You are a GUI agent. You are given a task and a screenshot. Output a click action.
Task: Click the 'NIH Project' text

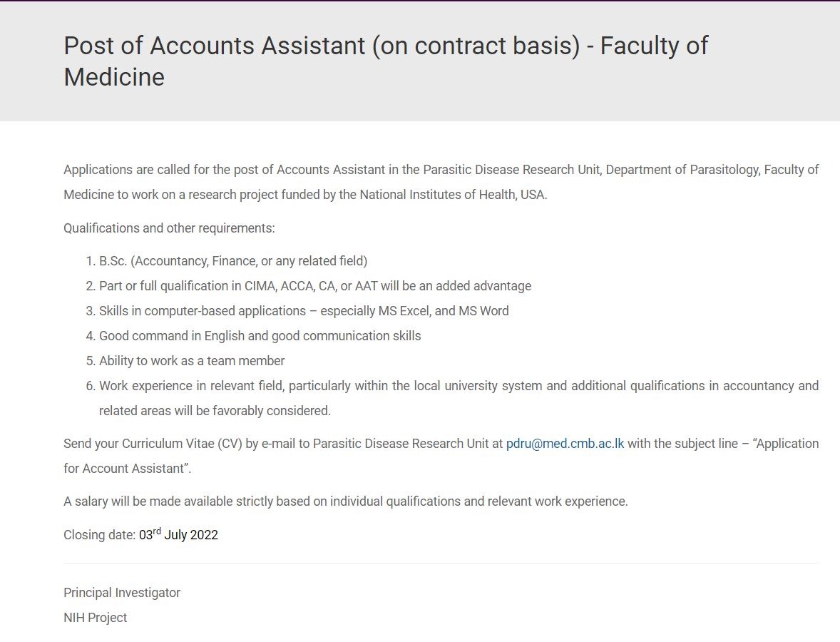(x=95, y=618)
